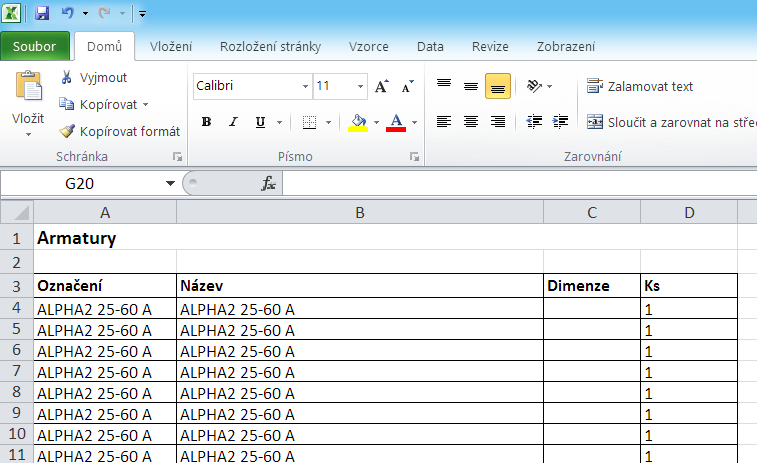Expand the Name Box dropdown arrow

click(x=170, y=183)
